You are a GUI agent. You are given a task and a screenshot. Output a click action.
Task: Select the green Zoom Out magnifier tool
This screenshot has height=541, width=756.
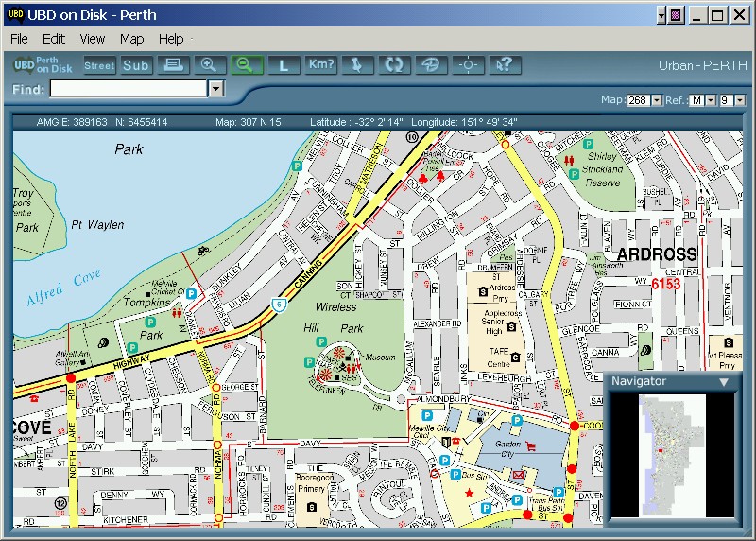247,64
